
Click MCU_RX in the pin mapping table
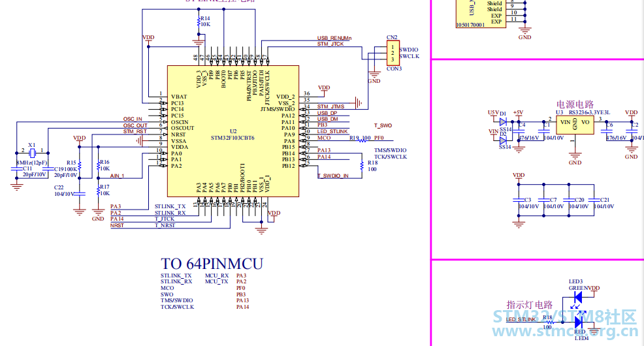tap(217, 275)
